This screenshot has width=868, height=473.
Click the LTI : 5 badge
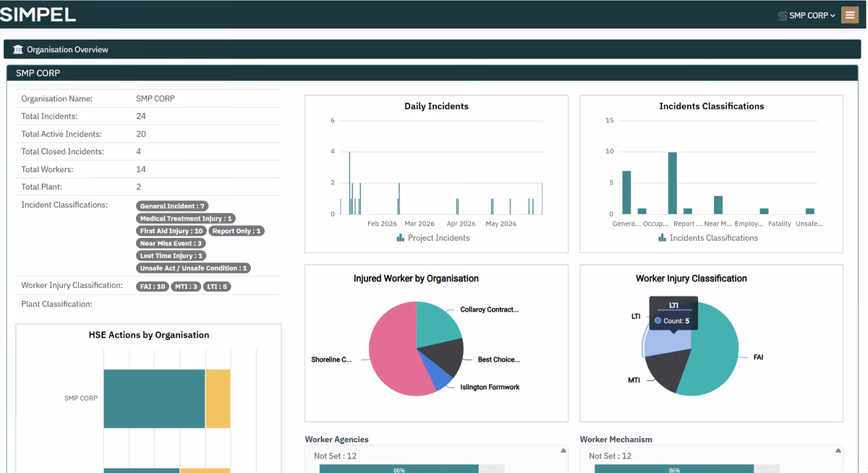[217, 286]
